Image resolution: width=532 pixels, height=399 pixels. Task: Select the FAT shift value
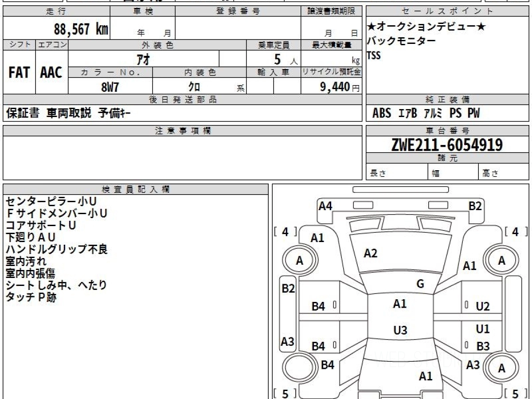click(x=19, y=73)
